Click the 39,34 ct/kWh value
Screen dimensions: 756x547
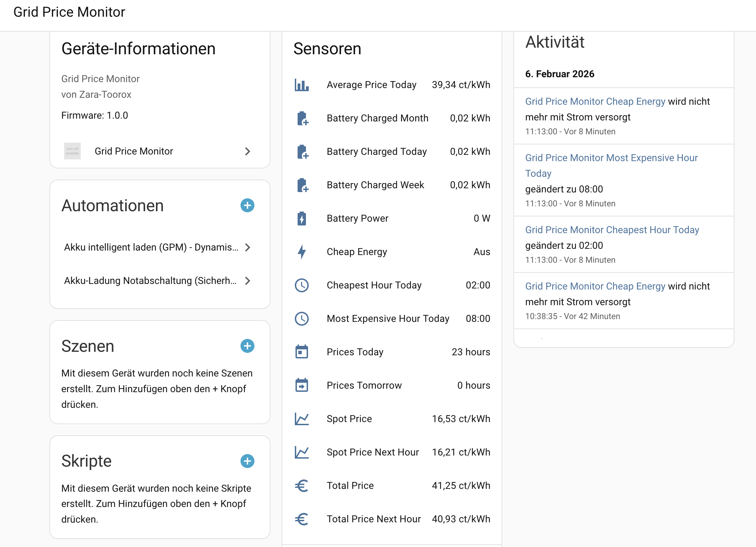461,85
